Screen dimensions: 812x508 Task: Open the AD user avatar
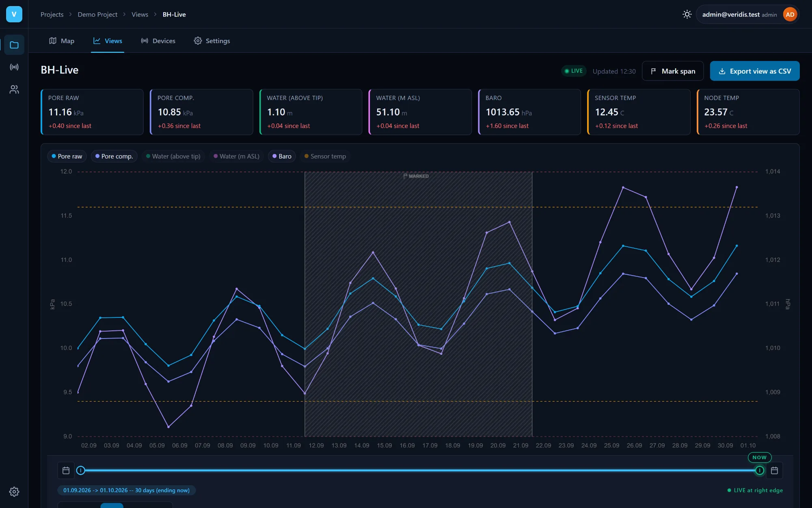[x=790, y=15]
